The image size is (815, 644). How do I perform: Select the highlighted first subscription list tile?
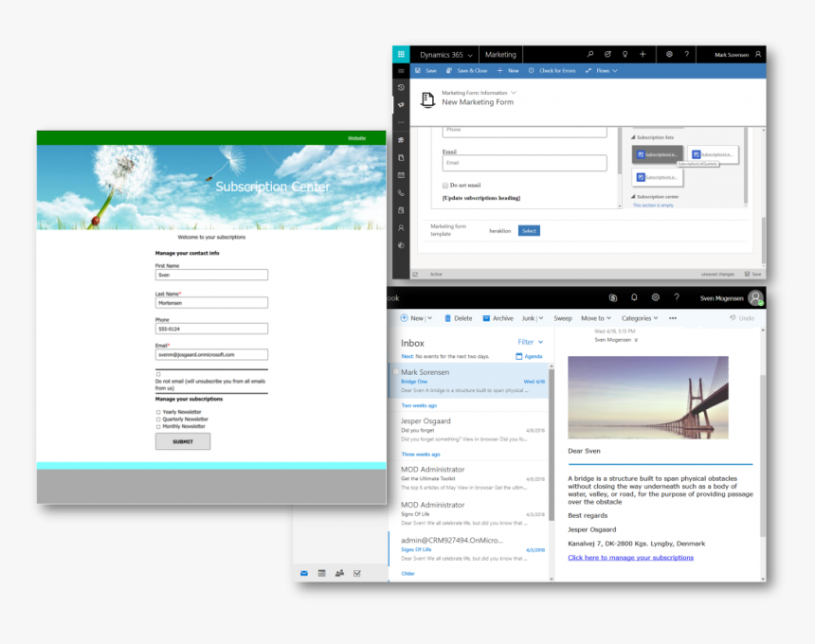[x=658, y=154]
